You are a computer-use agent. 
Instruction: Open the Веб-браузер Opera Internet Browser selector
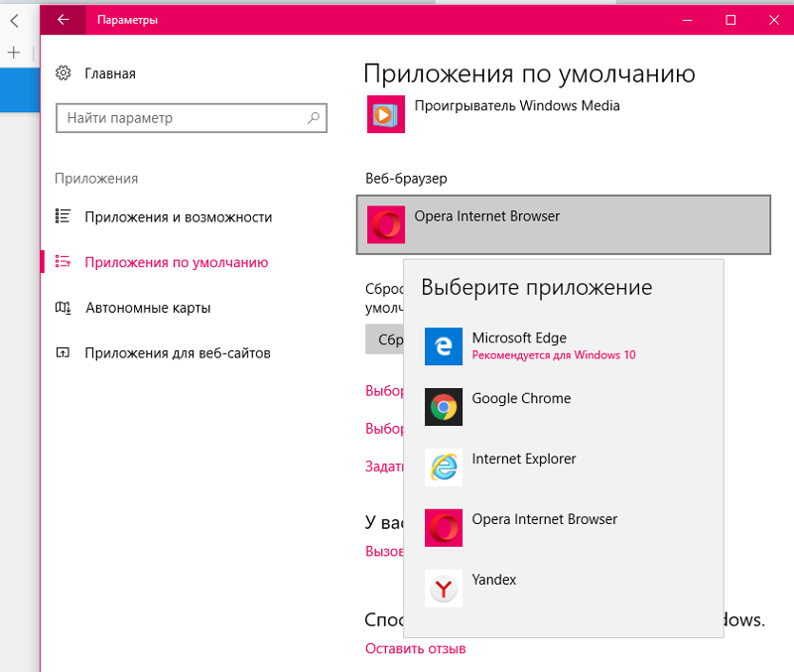[x=564, y=224]
